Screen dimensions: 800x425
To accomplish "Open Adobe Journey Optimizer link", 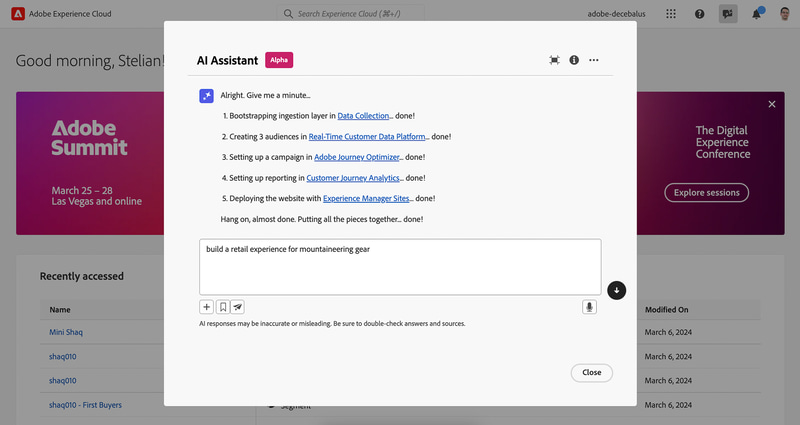I will coord(357,157).
